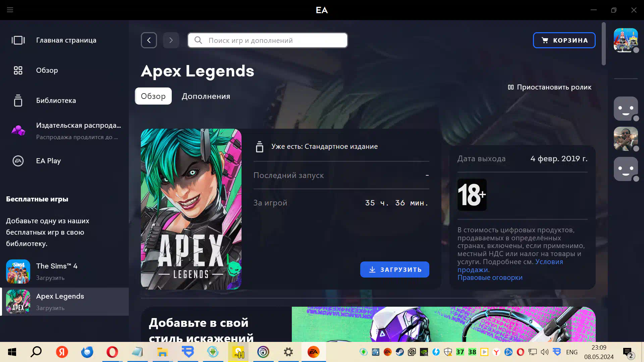Screen dimensions: 644x362
Task: Open the Settings gear in the taskbar
Action: (x=288, y=352)
